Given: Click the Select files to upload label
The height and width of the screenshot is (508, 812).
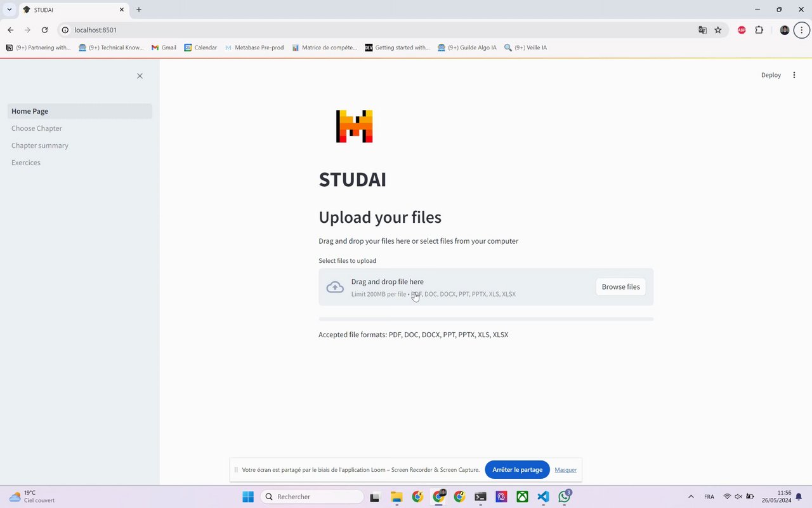Looking at the screenshot, I should pyautogui.click(x=347, y=261).
